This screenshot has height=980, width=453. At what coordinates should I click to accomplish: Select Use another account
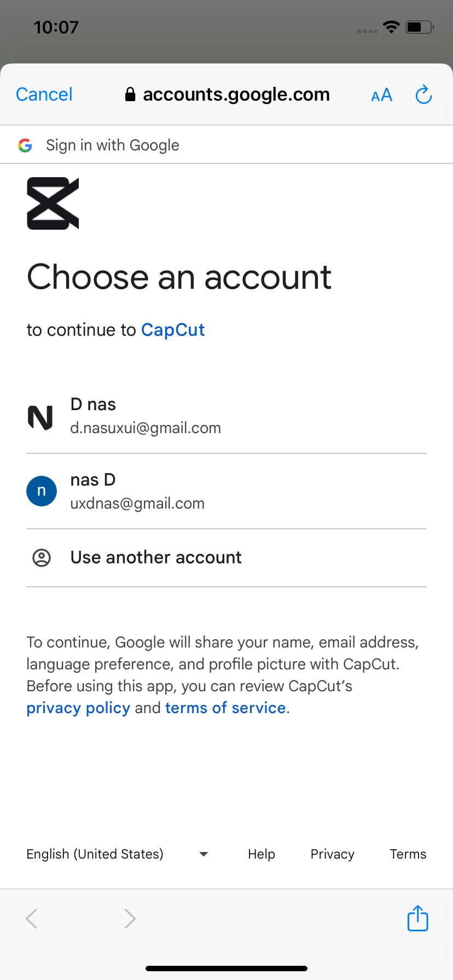[x=226, y=558]
